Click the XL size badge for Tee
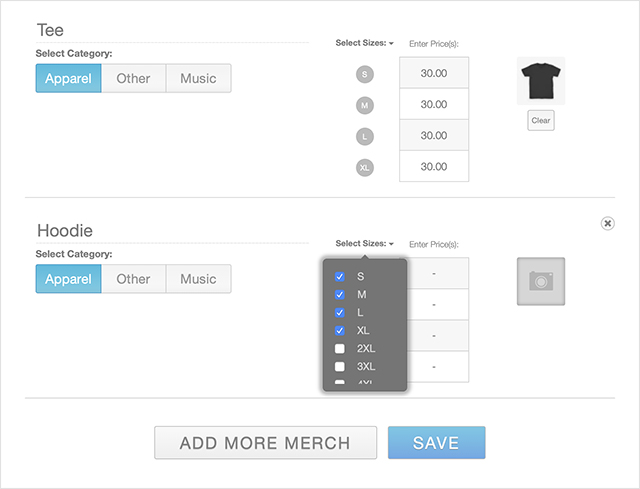The image size is (640, 489). click(x=365, y=167)
